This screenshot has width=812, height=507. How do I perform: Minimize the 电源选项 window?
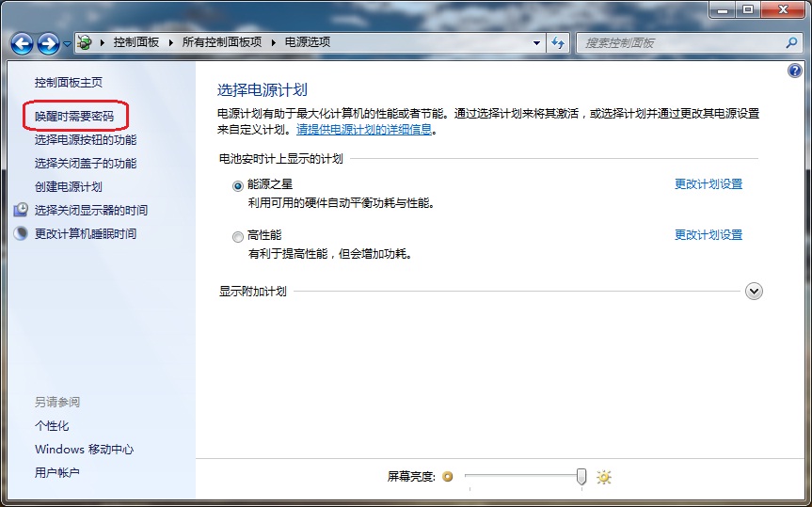point(723,9)
